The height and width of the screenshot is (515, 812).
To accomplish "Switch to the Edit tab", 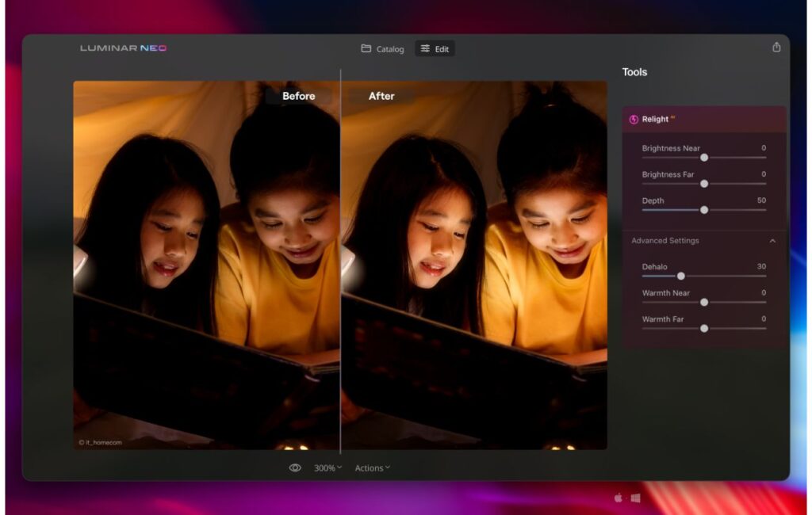I will point(435,48).
